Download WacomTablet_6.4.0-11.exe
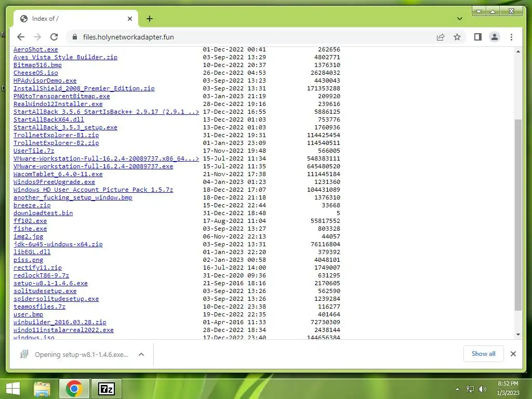The width and height of the screenshot is (532, 399). 58,174
